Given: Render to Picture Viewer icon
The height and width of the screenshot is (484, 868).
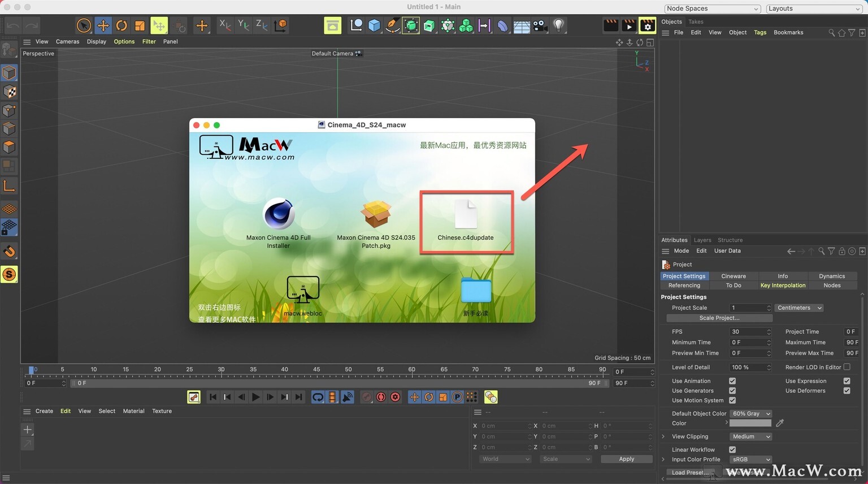Looking at the screenshot, I should [629, 25].
